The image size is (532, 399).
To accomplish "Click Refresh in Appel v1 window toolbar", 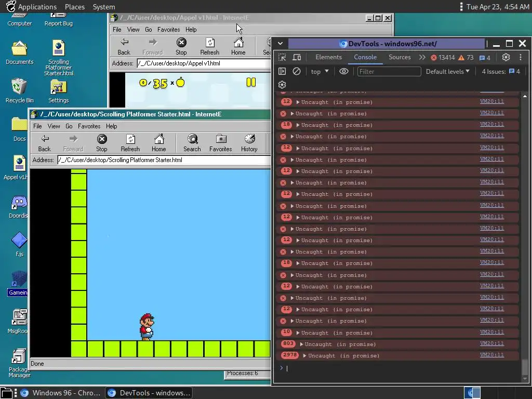I will (x=210, y=46).
